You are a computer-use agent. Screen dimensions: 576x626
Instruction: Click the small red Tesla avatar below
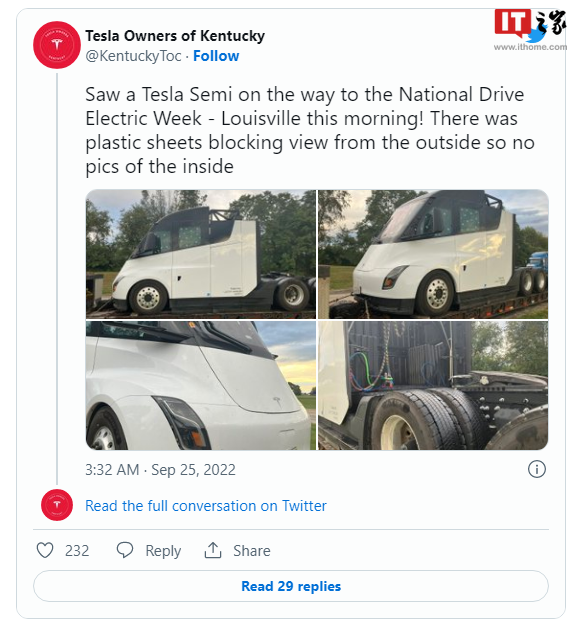click(x=57, y=505)
